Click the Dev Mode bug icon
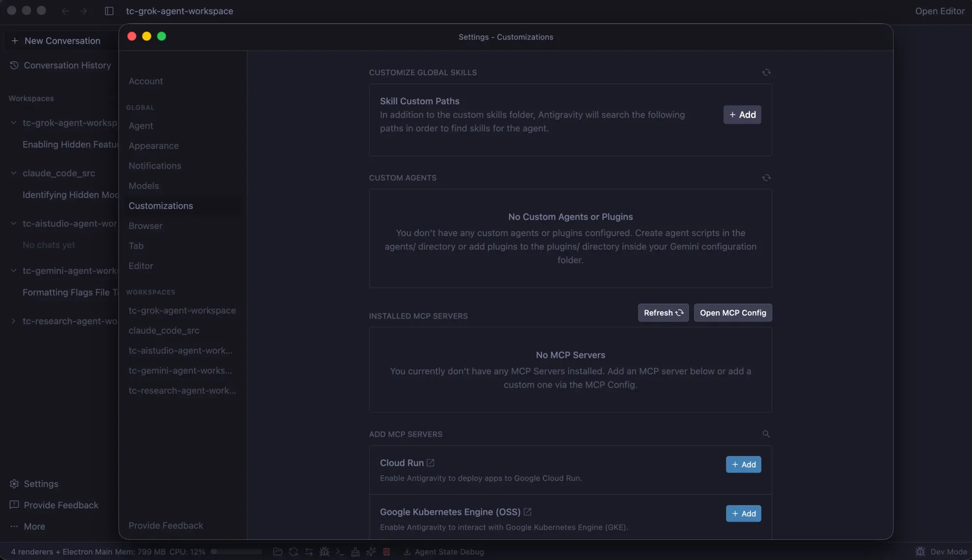The height and width of the screenshot is (560, 972). coord(920,552)
